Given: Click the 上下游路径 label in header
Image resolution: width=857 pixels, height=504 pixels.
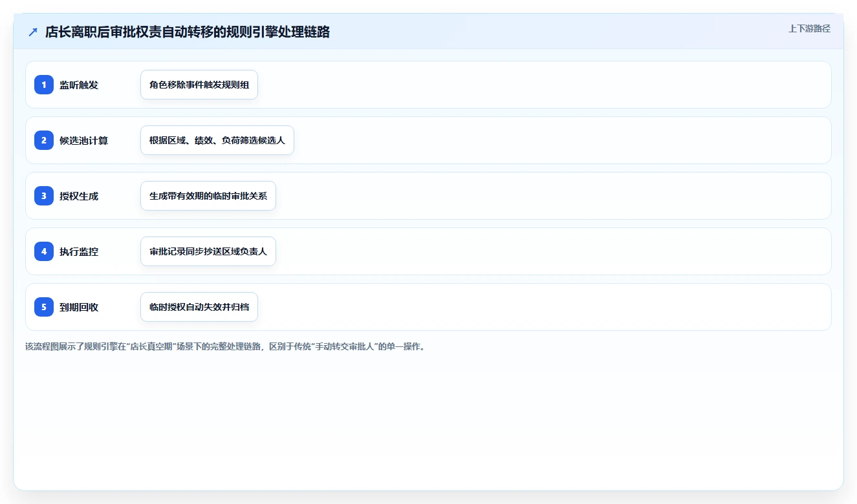Looking at the screenshot, I should coord(809,29).
